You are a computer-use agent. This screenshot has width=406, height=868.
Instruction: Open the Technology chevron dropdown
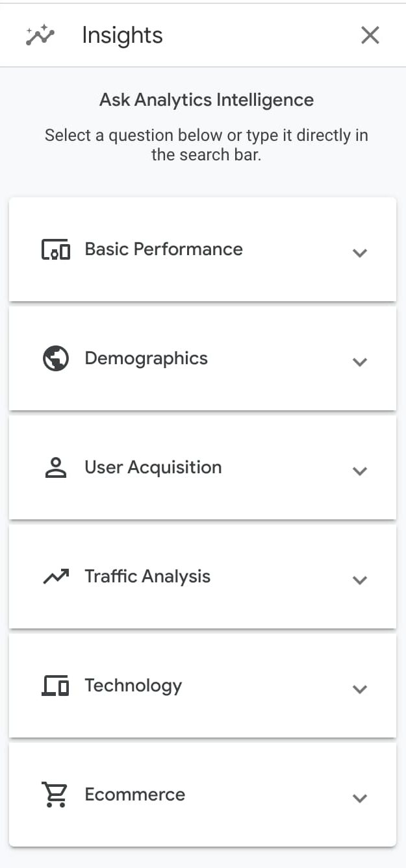click(360, 689)
